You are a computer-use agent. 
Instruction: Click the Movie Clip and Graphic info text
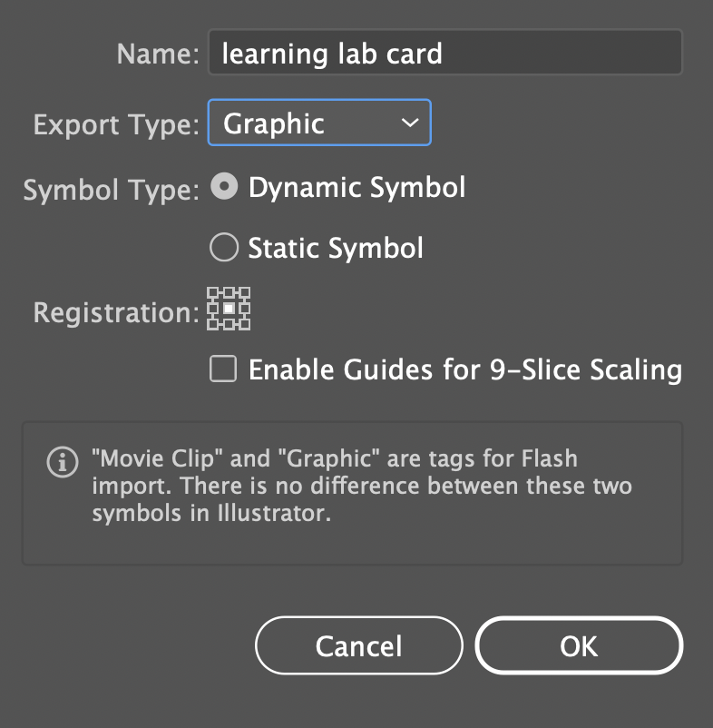tap(363, 486)
